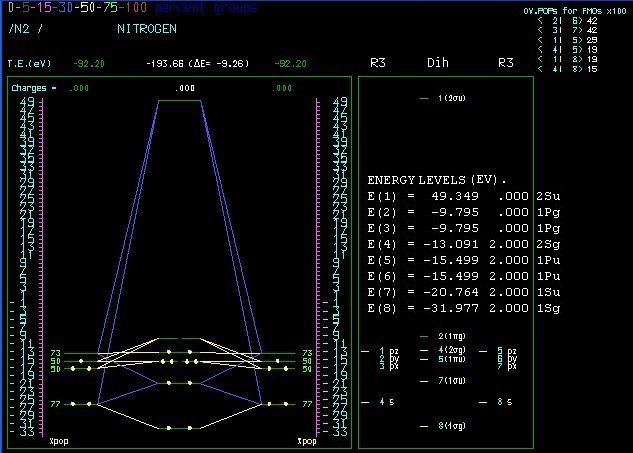The width and height of the screenshot is (633, 453).
Task: Click row E(1) = 49.349 2Su
Action: click(x=464, y=196)
